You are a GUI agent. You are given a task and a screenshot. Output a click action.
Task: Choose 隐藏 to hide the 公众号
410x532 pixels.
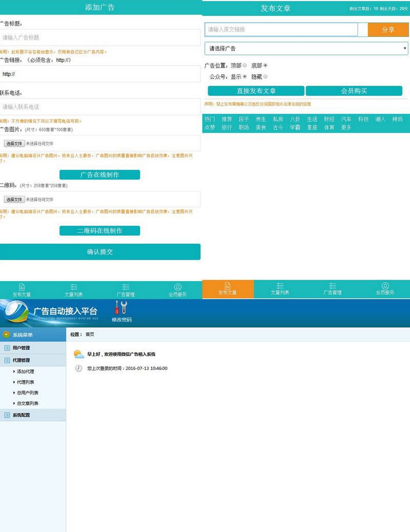click(265, 77)
